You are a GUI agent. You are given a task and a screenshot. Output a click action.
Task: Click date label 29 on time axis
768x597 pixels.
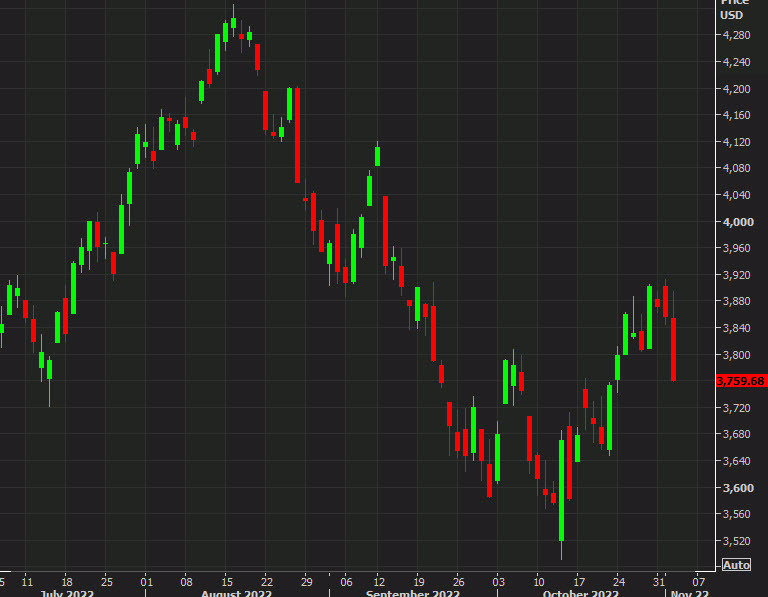(307, 582)
